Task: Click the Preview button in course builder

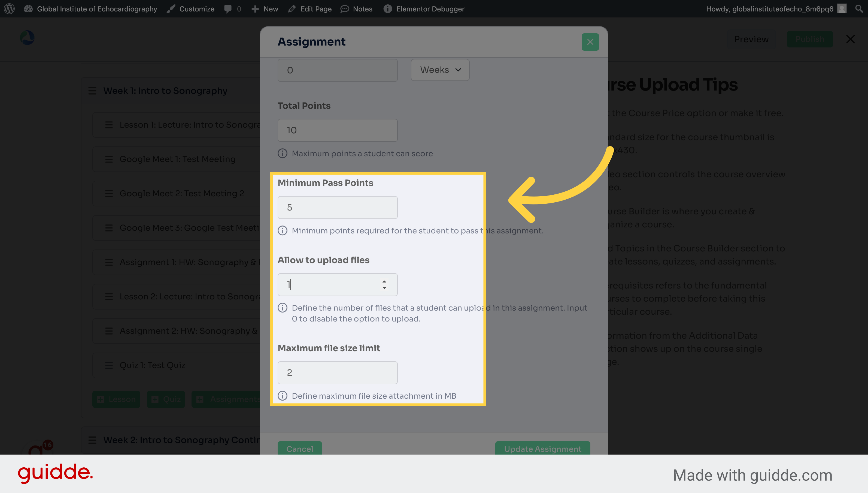Action: pyautogui.click(x=751, y=39)
